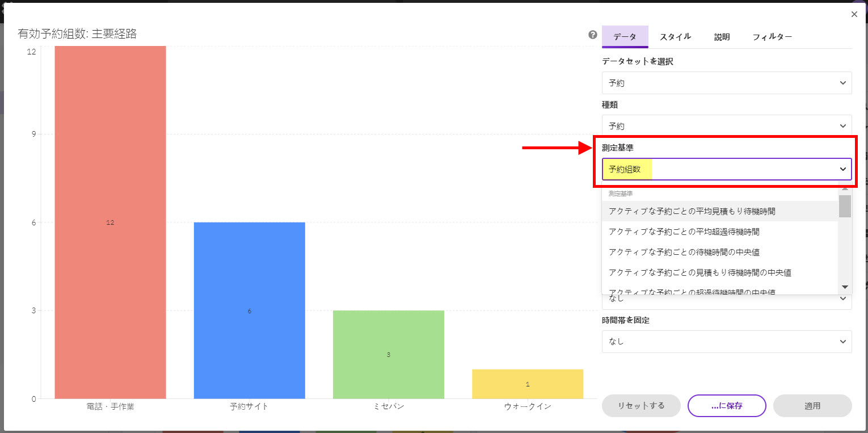Screen dimensions: 868x433
Task: Close the chart editor dialog
Action: [x=854, y=14]
